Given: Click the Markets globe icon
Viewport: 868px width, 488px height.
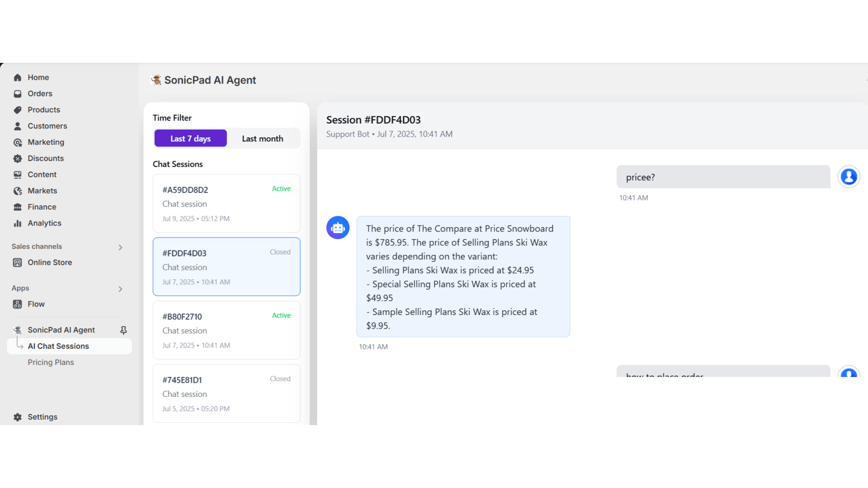Looking at the screenshot, I should pos(17,191).
